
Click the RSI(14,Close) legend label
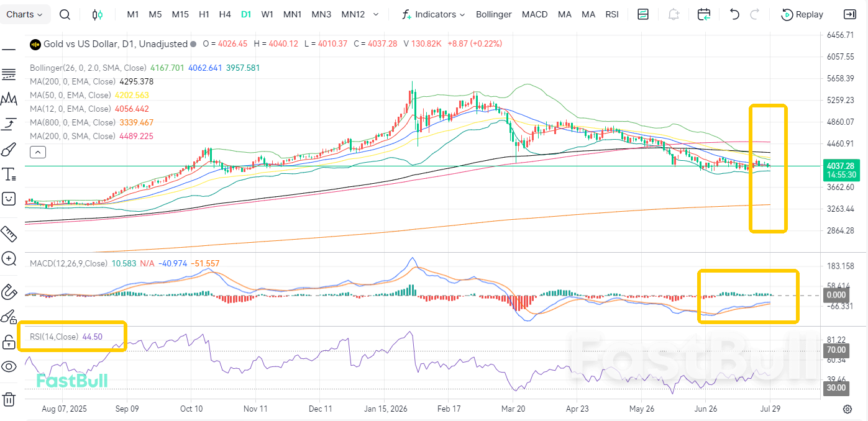(x=54, y=337)
